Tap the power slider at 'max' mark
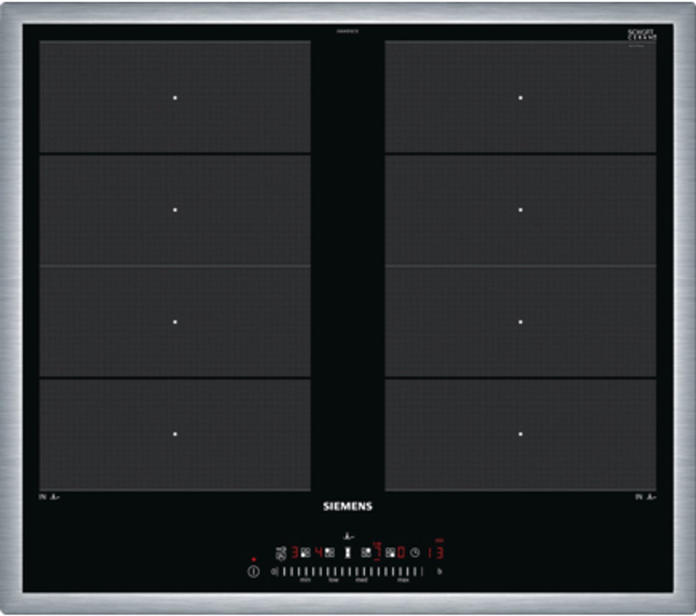 403,572
